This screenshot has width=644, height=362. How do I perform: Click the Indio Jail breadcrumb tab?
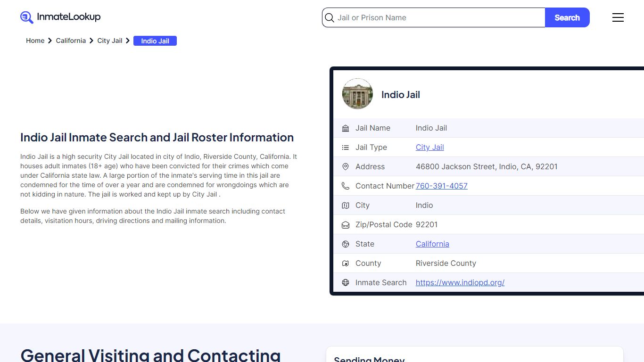[x=155, y=41]
